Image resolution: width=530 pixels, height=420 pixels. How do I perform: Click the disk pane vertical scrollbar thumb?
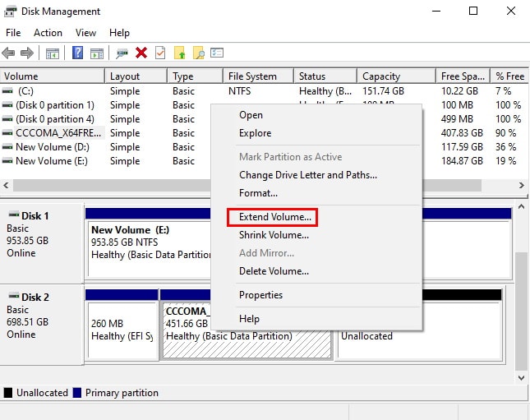522,312
